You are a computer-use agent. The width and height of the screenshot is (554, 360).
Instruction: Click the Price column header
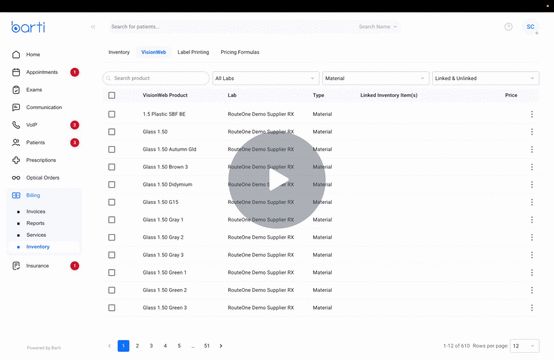511,95
